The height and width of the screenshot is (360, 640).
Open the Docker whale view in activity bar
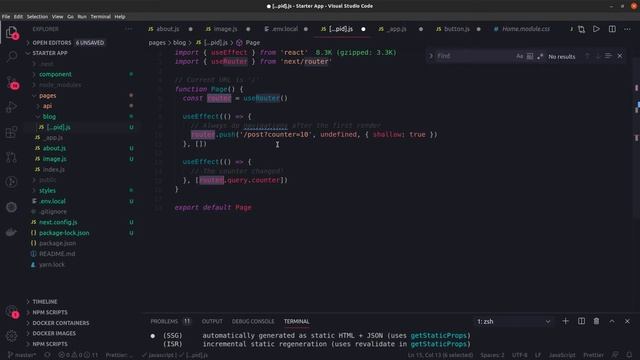click(x=11, y=232)
